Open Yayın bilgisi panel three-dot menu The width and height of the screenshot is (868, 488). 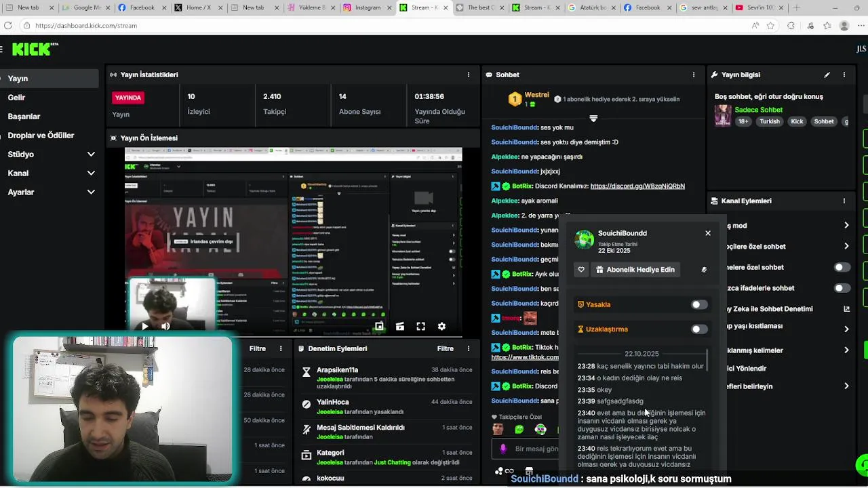844,75
